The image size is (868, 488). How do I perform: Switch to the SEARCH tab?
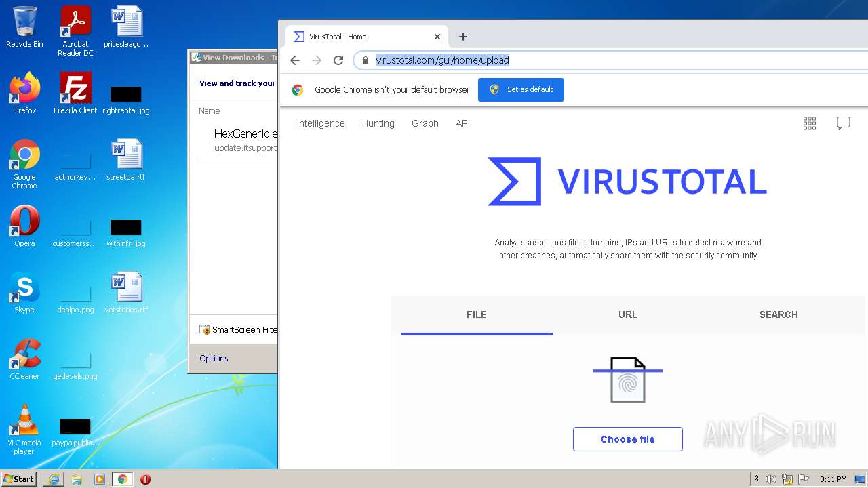coord(778,314)
